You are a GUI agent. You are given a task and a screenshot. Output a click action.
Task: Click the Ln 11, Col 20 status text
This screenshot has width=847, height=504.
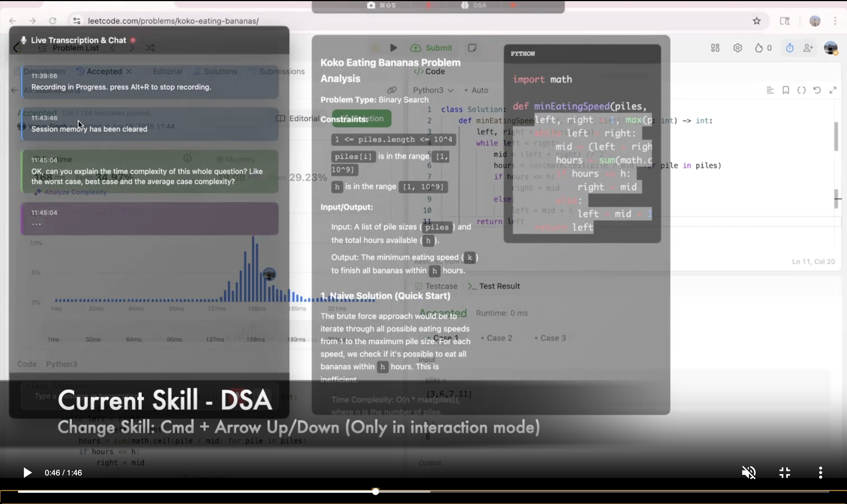coord(813,262)
